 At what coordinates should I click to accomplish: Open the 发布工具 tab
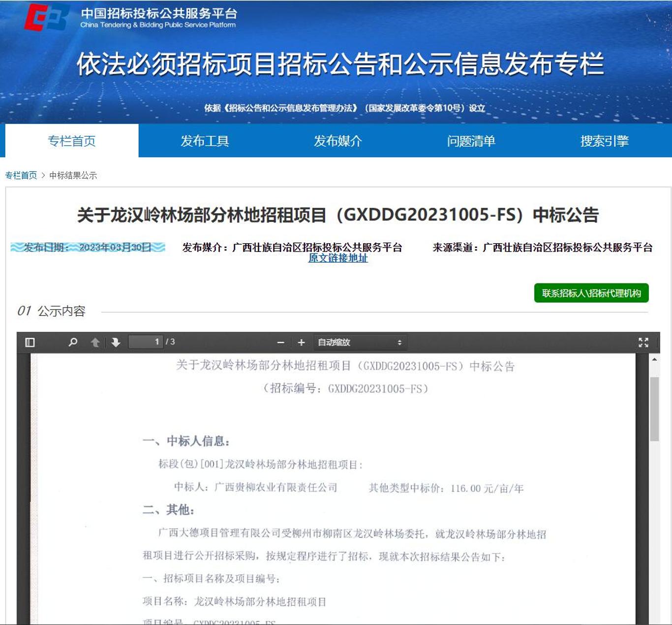coord(205,141)
